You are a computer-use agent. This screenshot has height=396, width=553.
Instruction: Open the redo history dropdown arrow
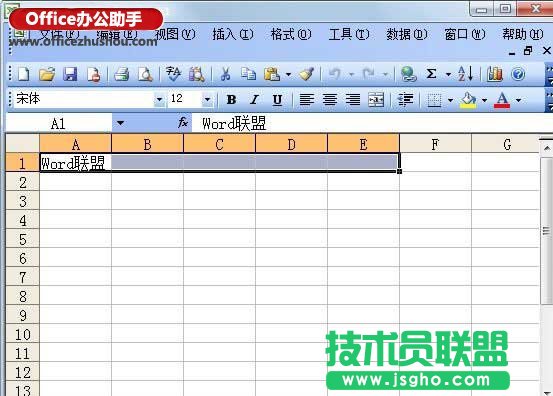pos(385,74)
